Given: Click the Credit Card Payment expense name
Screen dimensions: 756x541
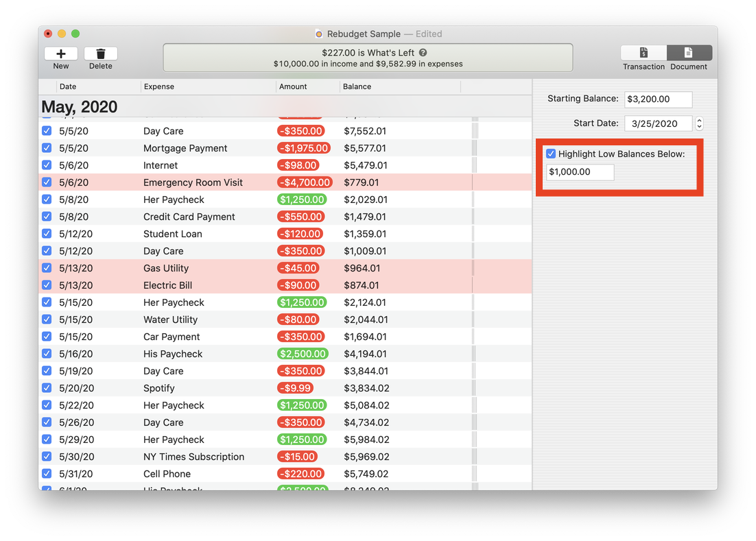Looking at the screenshot, I should pos(189,217).
